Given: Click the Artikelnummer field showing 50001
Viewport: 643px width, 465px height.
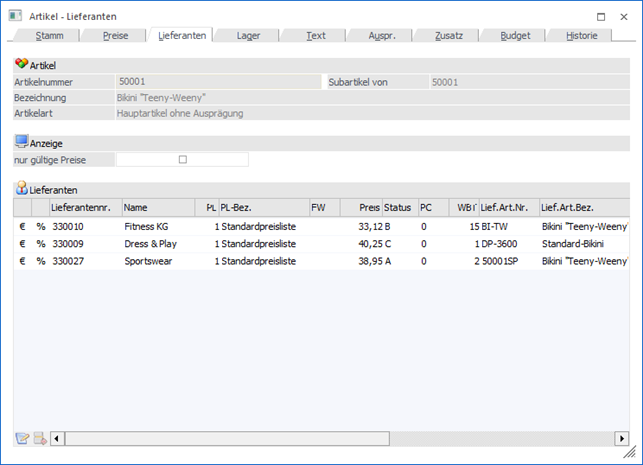Looking at the screenshot, I should [x=217, y=82].
